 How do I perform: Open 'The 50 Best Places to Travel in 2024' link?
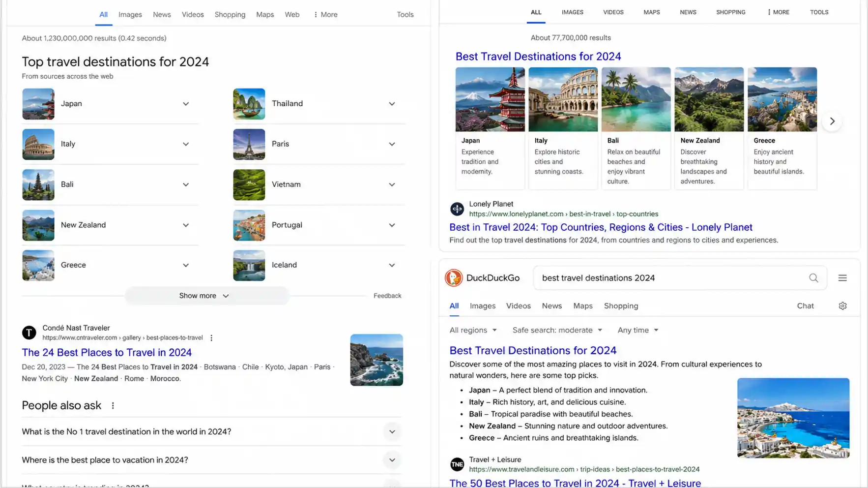(x=575, y=483)
